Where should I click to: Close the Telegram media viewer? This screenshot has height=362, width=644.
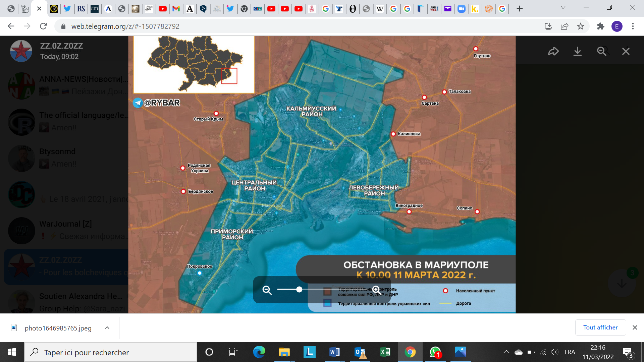pyautogui.click(x=626, y=51)
